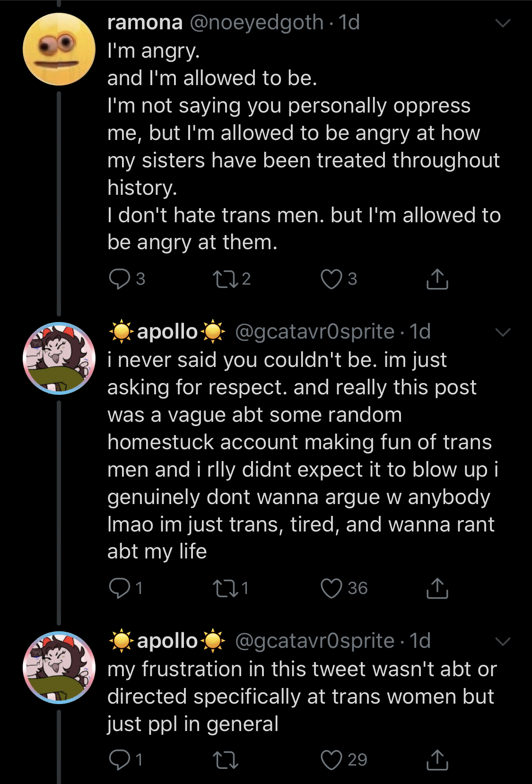Screen dimensions: 532x784
Task: Share apollo's "my frustration" tweet
Action: 437,760
